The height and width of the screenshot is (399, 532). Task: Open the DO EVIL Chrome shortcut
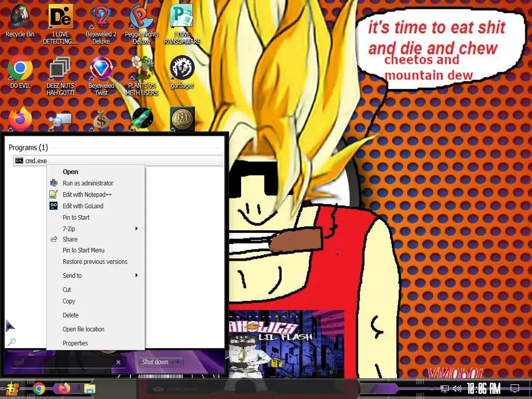click(20, 72)
